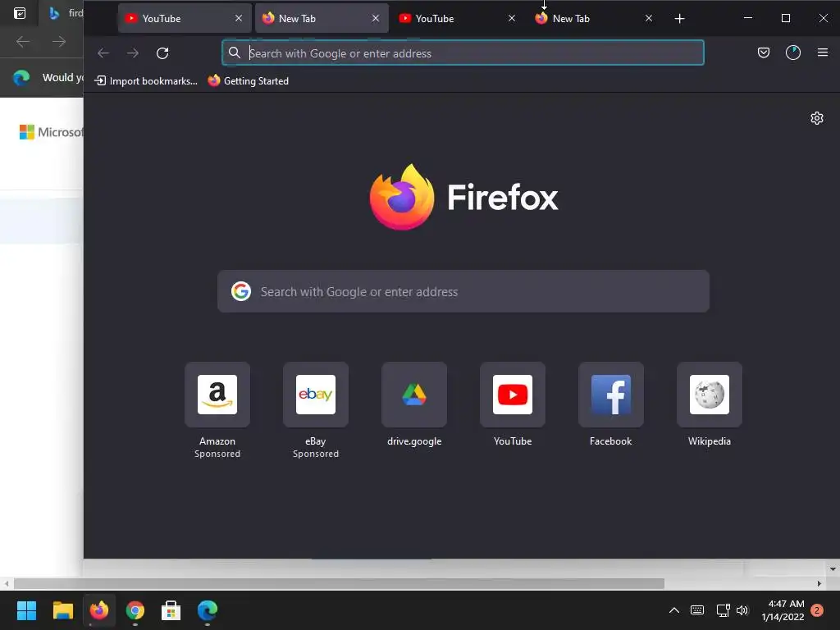Click the horizontal scrollbar thumb in Edge
The height and width of the screenshot is (630, 840).
click(x=339, y=583)
